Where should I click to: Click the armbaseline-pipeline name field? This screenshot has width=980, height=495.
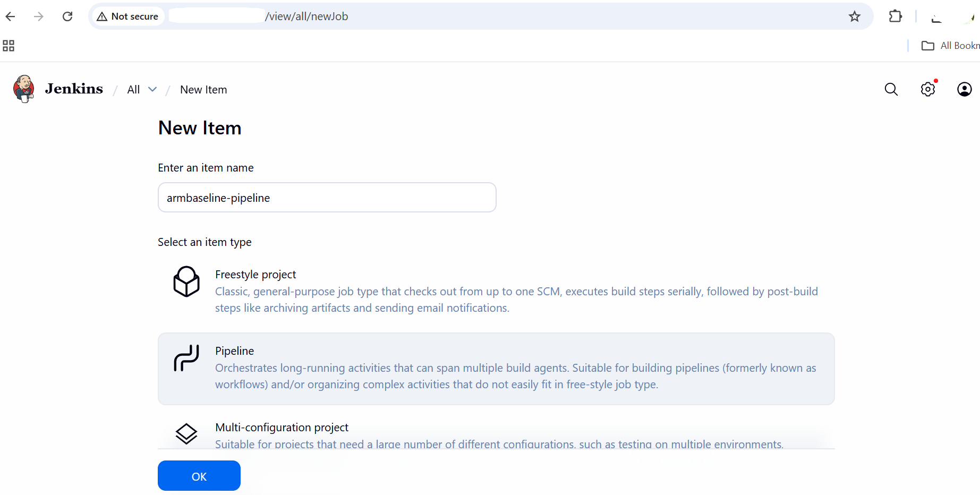(x=327, y=197)
